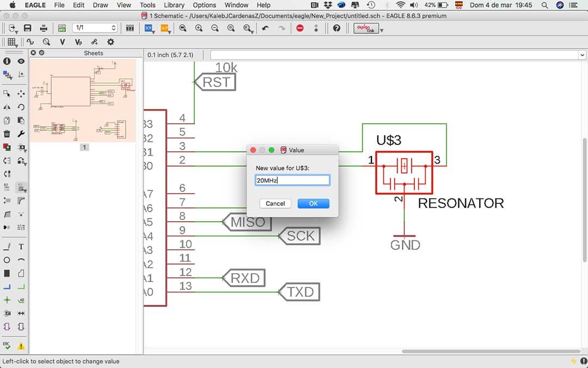Open the View menu
The width and height of the screenshot is (588, 368).
(124, 5)
